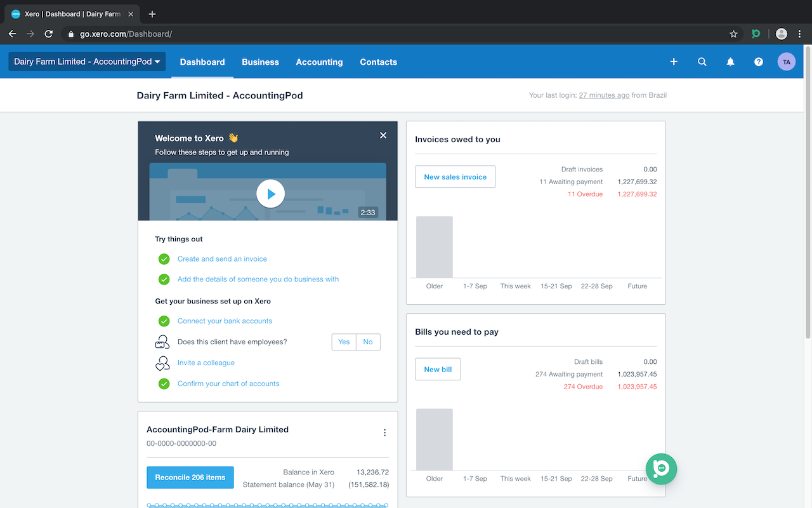Click 274 Awaiting payment bills

(x=569, y=374)
